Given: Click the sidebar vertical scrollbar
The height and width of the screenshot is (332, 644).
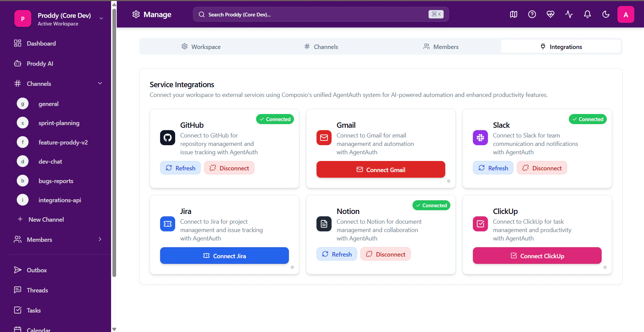Looking at the screenshot, I should click(x=114, y=143).
